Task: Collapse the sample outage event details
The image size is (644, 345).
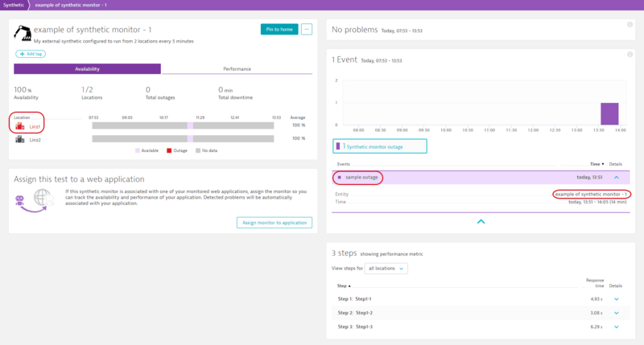Action: [x=616, y=177]
